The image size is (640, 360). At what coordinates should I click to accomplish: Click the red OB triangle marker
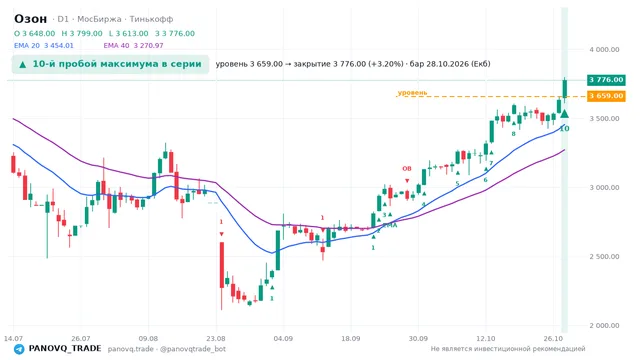tap(407, 181)
